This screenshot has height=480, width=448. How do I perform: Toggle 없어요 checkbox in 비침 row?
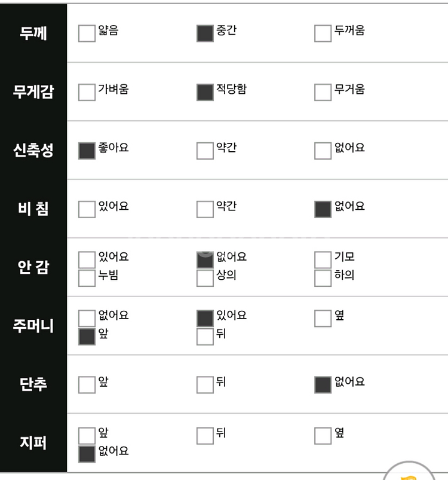(x=323, y=209)
